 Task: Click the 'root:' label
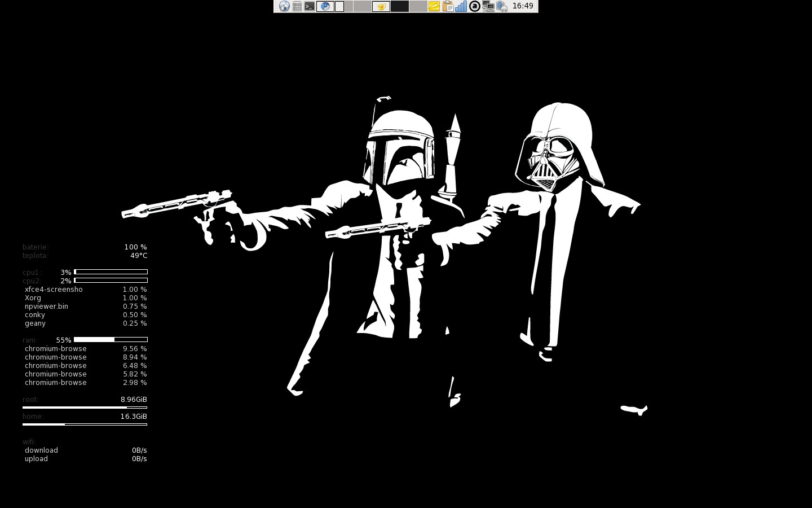pos(30,400)
